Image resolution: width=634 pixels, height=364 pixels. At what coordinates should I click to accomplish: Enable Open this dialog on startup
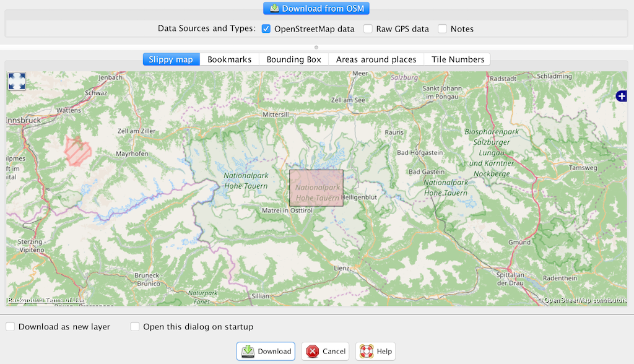[135, 327]
